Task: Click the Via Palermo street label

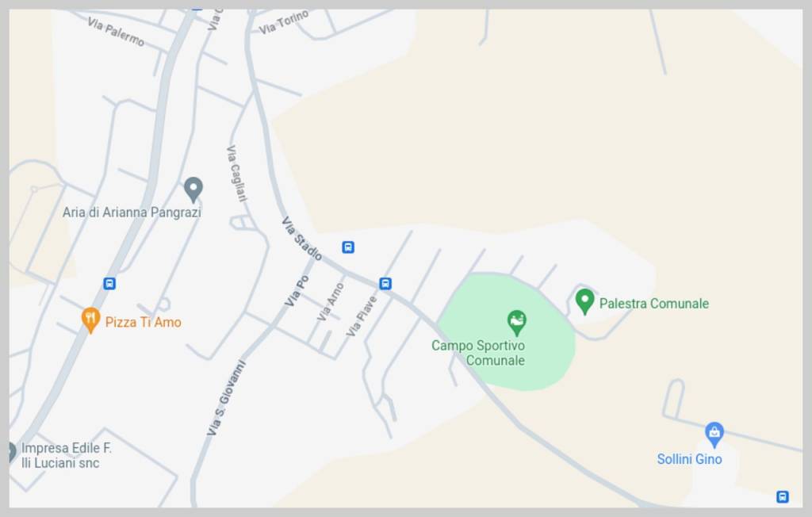Action: click(116, 32)
